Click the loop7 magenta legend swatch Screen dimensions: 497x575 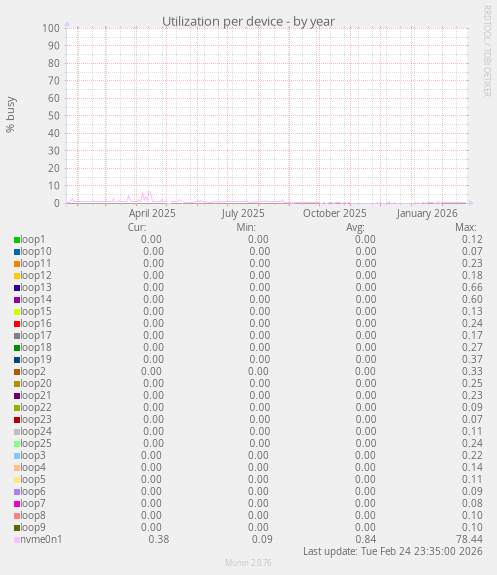[17, 504]
